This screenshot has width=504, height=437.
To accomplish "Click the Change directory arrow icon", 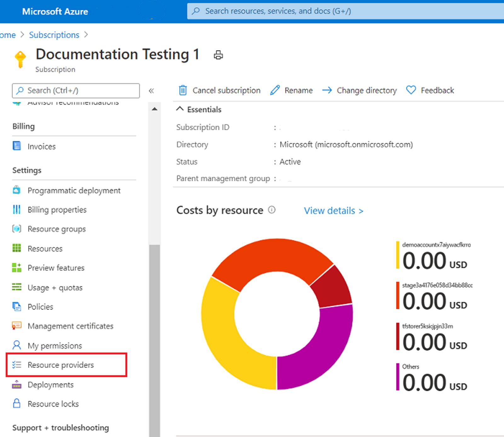I will tap(327, 90).
